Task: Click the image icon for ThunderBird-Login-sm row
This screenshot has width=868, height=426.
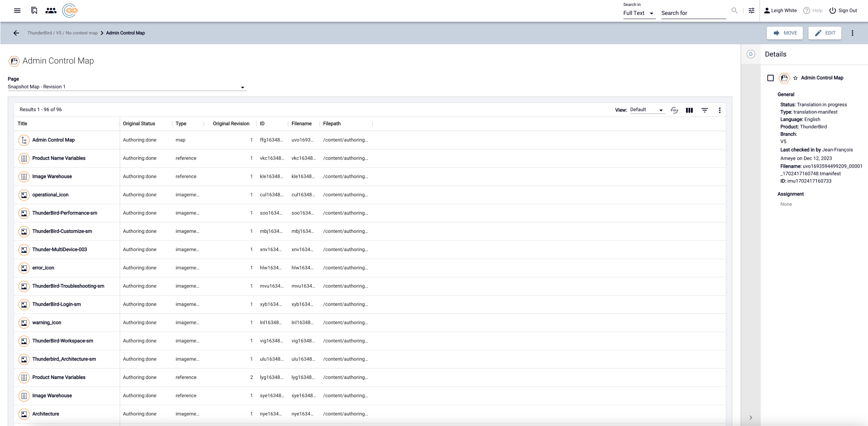Action: [x=24, y=304]
